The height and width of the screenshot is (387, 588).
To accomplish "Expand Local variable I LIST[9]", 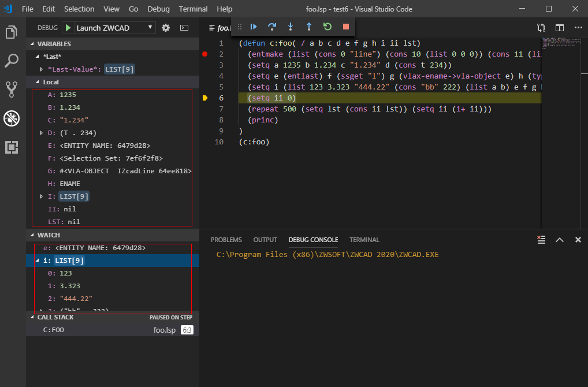I will tap(41, 196).
